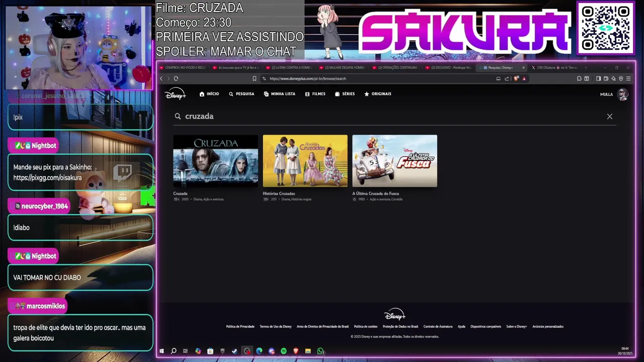Clear the search with the X icon
Viewport: 644px width, 362px height.
610,116
